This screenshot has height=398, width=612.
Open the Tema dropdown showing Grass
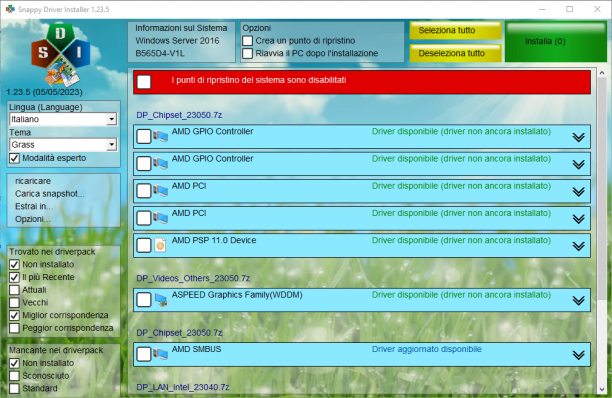[62, 145]
